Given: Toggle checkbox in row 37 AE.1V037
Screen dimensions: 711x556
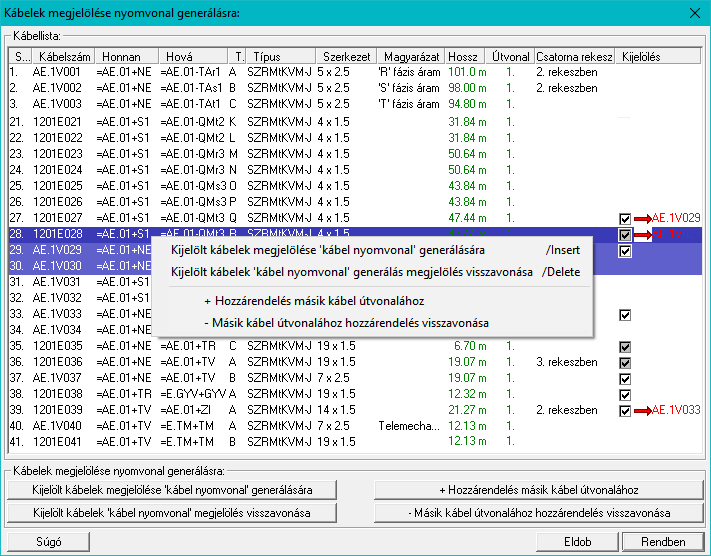Looking at the screenshot, I should [x=625, y=379].
